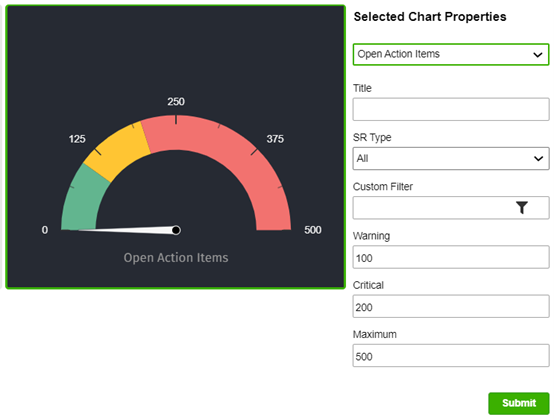The width and height of the screenshot is (554, 420).
Task: Click the Maximum value field
Action: 451,355
